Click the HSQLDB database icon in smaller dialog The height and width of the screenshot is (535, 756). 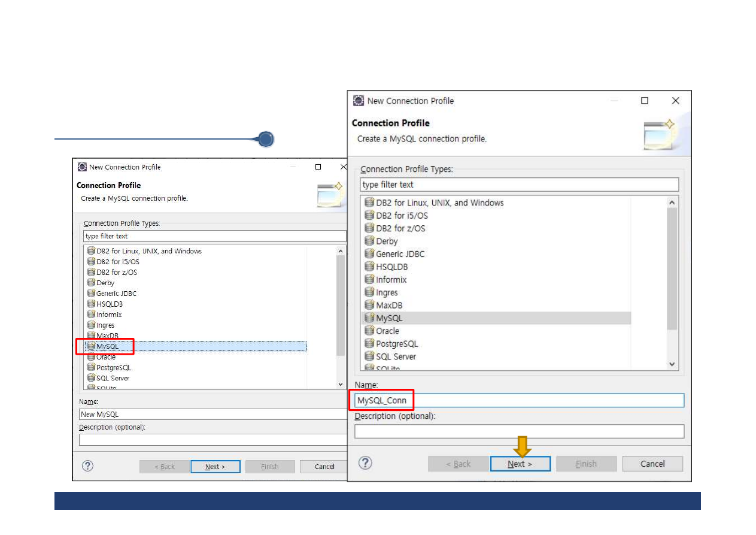pyautogui.click(x=91, y=304)
